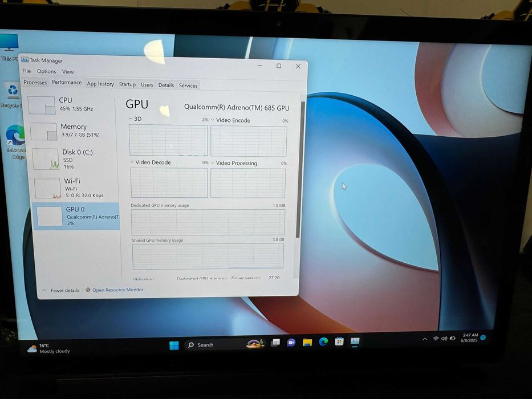Click the 3D utilization graph
Viewport: 532px width, 399px height.
[x=168, y=140]
